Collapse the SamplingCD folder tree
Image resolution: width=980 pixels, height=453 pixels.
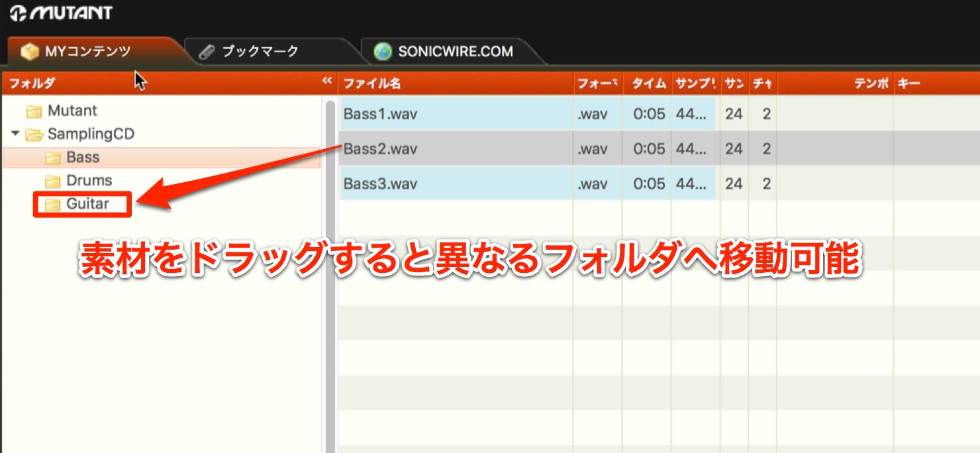15,134
